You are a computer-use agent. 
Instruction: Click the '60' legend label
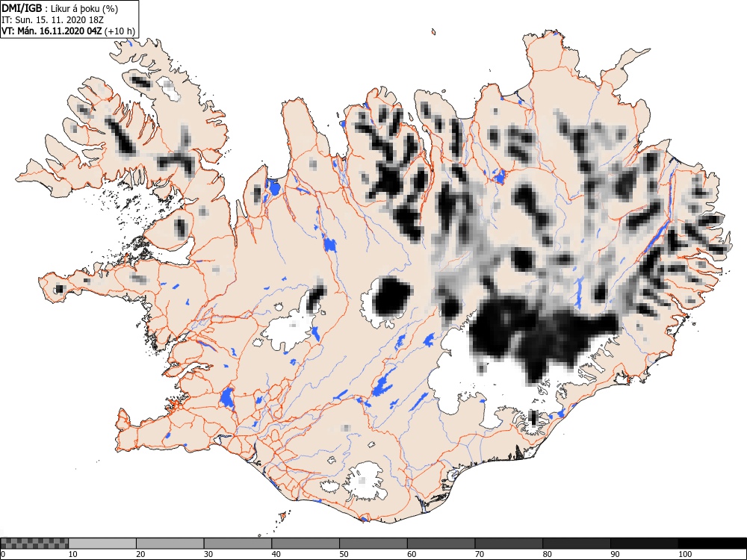(x=411, y=554)
